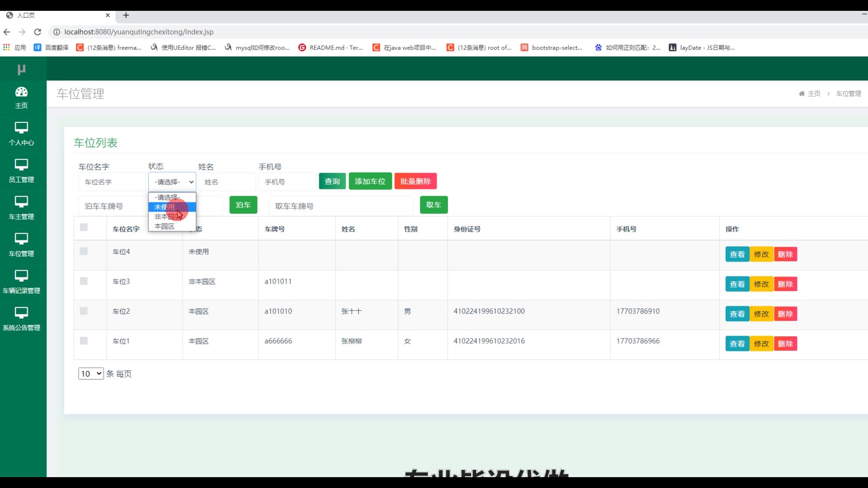Open 车辆记录管理 sidebar icon

(21, 276)
